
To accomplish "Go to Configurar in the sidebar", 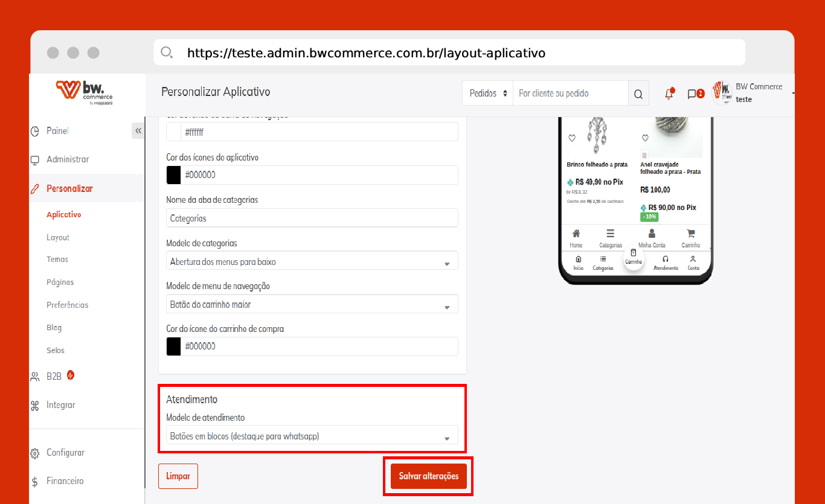I will (65, 453).
